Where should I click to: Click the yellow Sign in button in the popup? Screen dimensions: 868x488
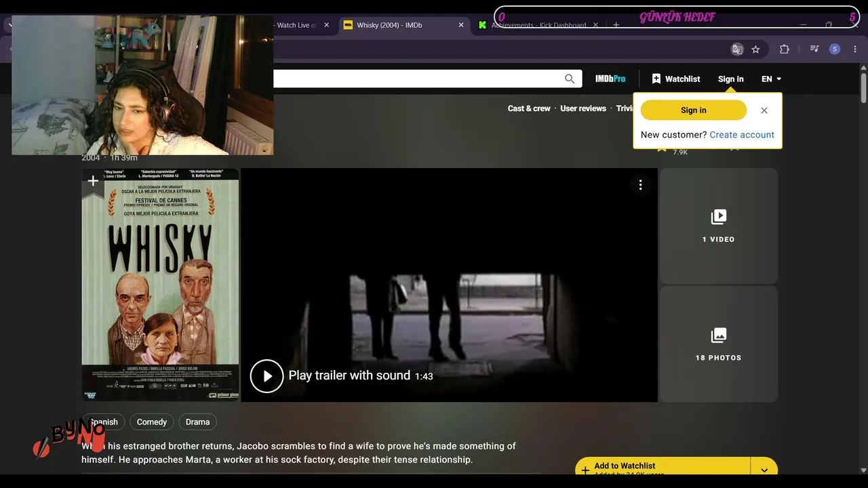(x=694, y=110)
